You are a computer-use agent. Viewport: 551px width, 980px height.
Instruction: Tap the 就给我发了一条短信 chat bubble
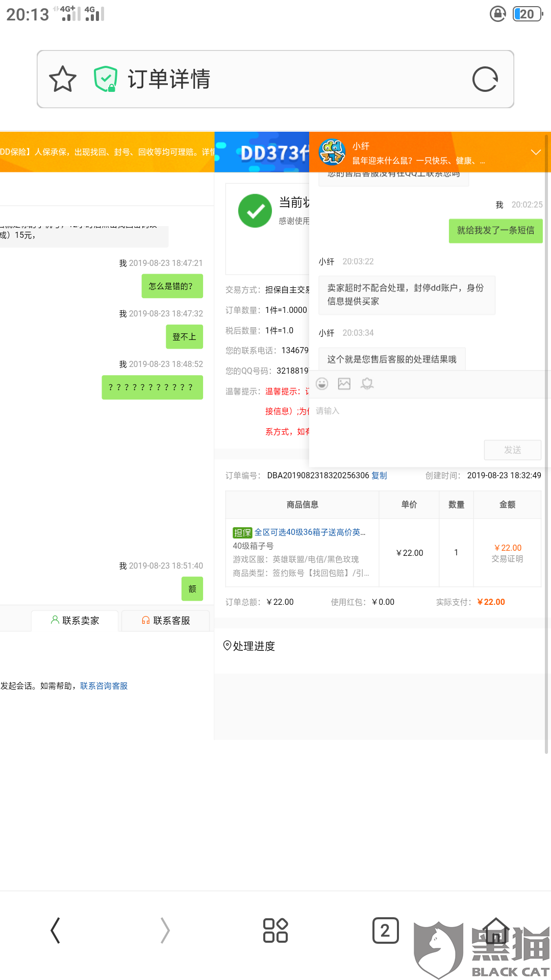[x=495, y=231]
